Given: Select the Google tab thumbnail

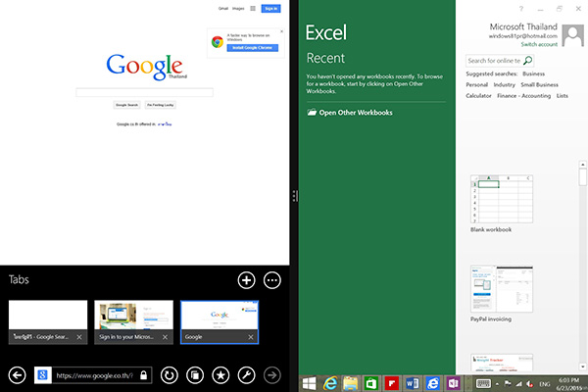Looking at the screenshot, I should pos(220,318).
